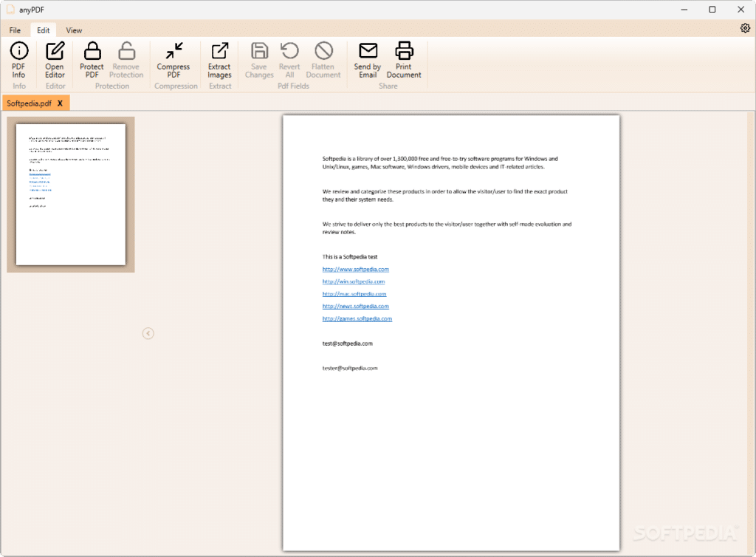This screenshot has width=756, height=557.
Task: Follow the http://www.softpedia.com link
Action: tap(355, 269)
